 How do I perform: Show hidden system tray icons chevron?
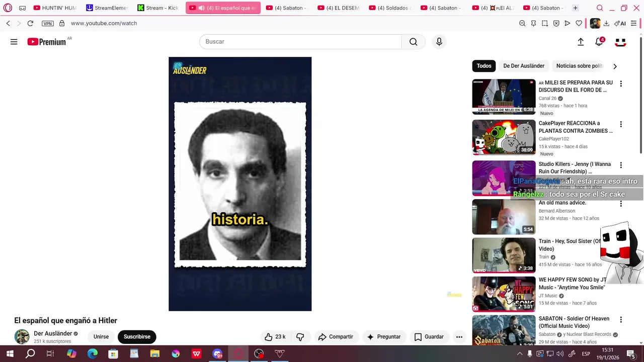(x=519, y=354)
